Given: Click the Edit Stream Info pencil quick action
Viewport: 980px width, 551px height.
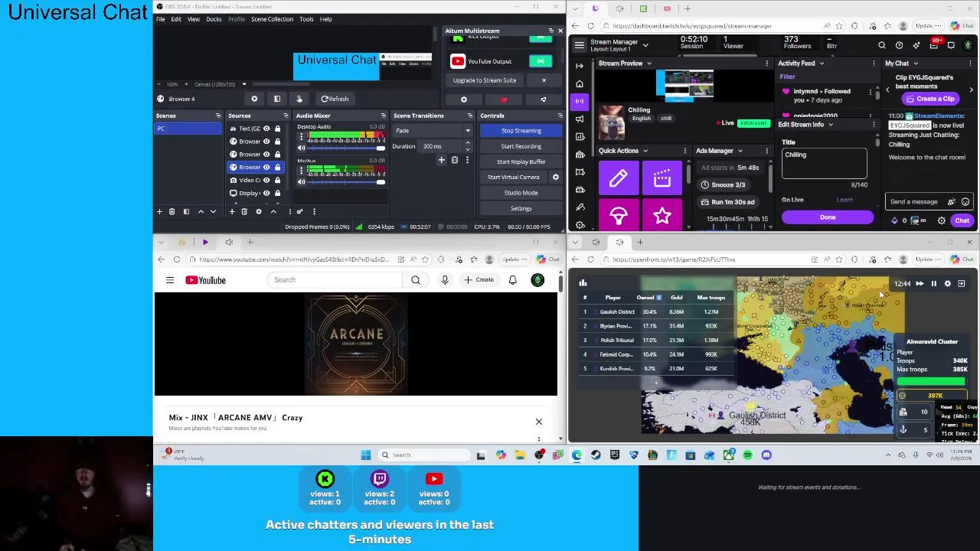Looking at the screenshot, I should click(x=619, y=178).
